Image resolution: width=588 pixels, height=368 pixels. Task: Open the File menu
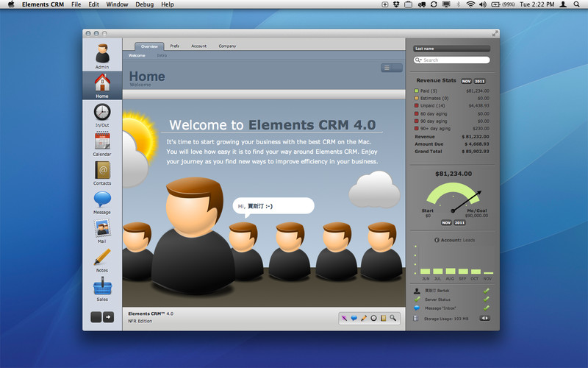click(x=76, y=4)
